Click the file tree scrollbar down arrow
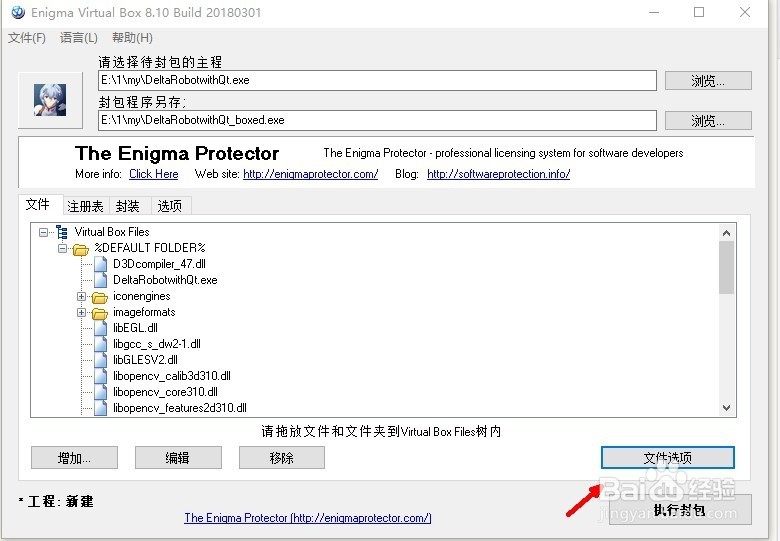Image resolution: width=780 pixels, height=541 pixels. point(726,408)
